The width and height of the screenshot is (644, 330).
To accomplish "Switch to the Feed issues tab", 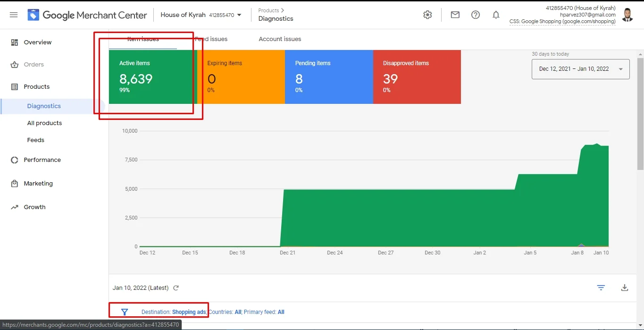I will click(212, 39).
